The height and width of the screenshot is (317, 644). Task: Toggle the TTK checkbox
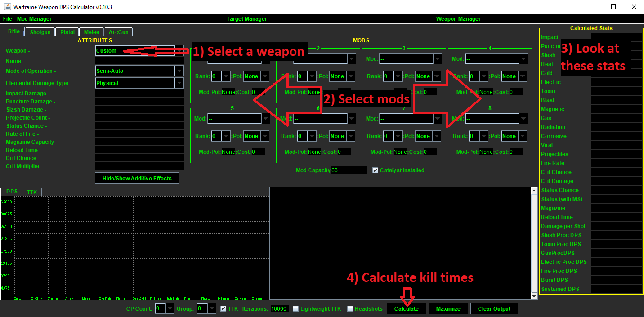click(x=224, y=309)
